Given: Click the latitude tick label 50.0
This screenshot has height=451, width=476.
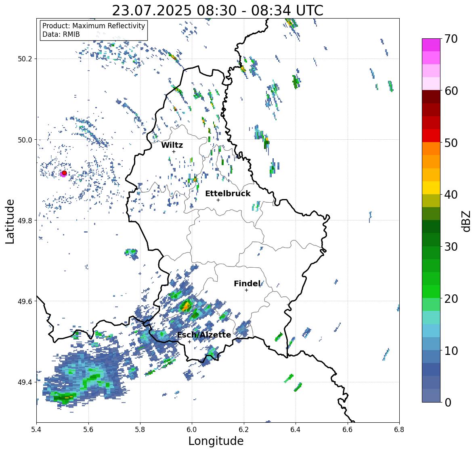Looking at the screenshot, I should click(25, 140).
